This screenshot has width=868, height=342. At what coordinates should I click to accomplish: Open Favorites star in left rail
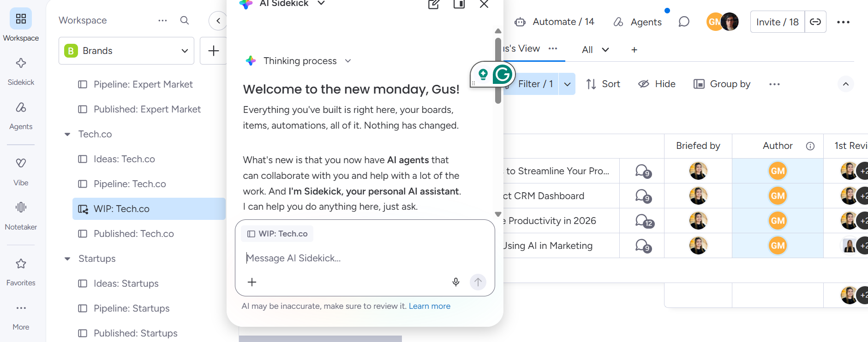tap(21, 272)
